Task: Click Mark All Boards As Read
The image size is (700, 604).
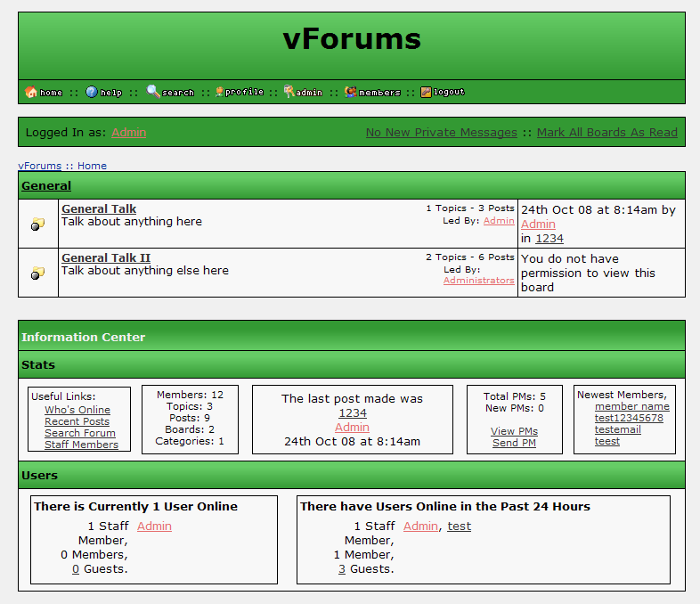Action: click(607, 132)
